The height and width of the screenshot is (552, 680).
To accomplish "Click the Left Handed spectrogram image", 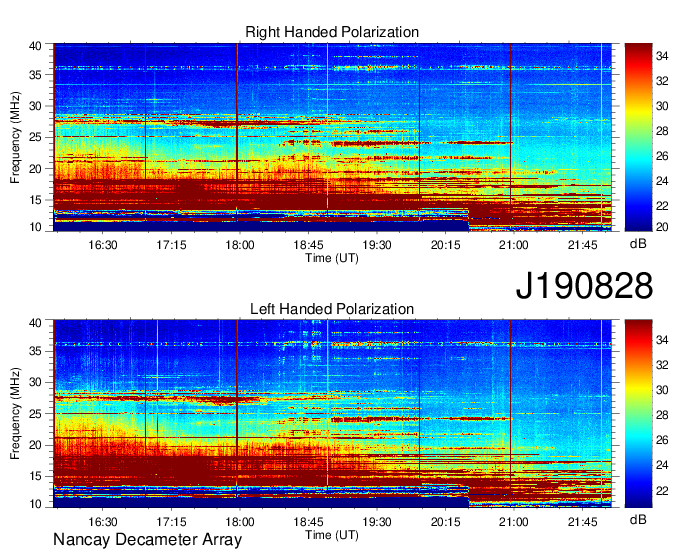I will tap(332, 414).
